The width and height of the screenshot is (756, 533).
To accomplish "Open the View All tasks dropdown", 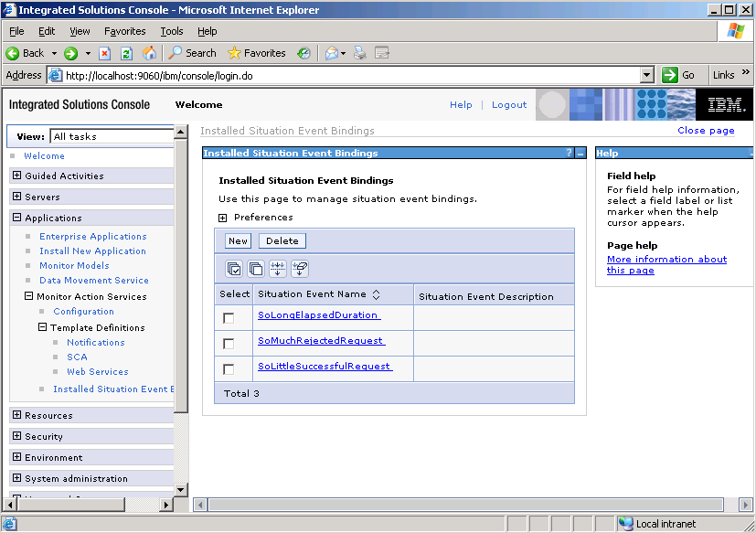I will coord(112,136).
